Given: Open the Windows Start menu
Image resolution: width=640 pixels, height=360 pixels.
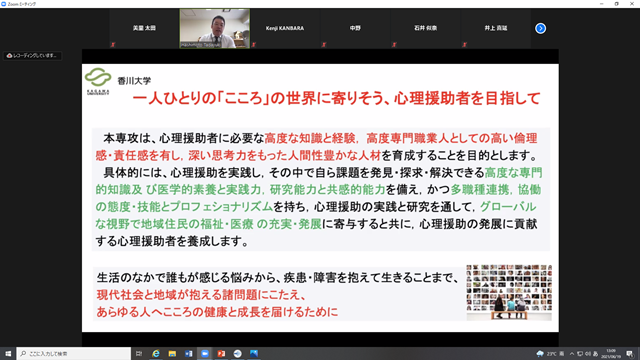Looking at the screenshot, I should click(8, 353).
